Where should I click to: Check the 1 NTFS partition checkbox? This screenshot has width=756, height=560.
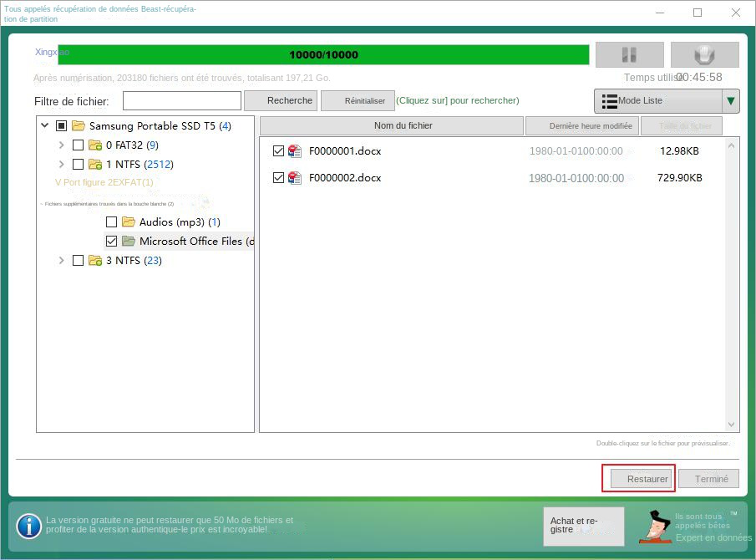(77, 164)
